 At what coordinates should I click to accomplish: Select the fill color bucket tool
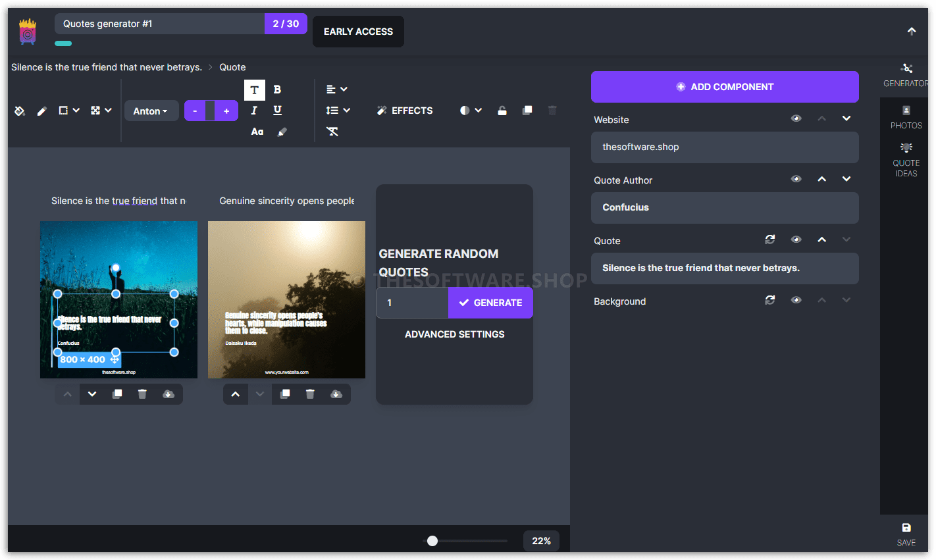click(20, 111)
